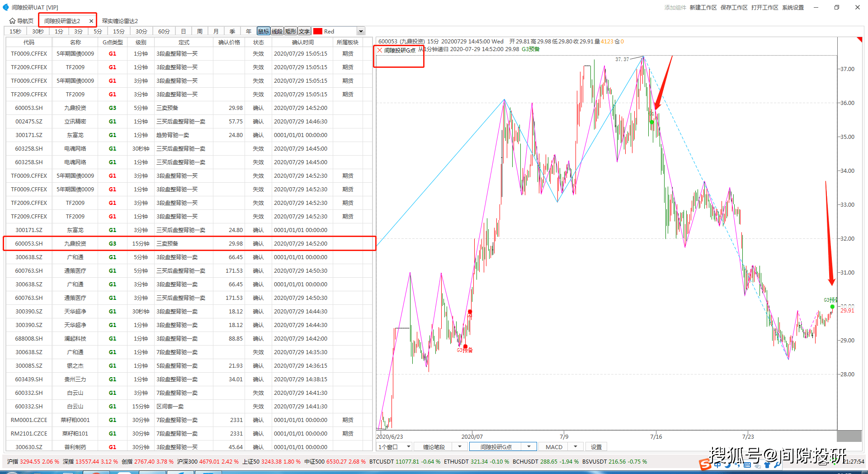Sort by the 代码 column header

29,42
